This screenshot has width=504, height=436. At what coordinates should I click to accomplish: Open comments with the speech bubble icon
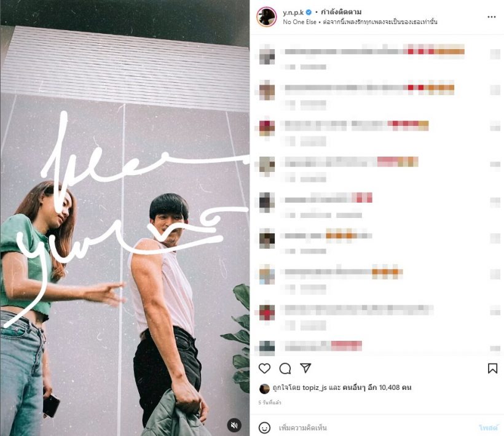[285, 368]
